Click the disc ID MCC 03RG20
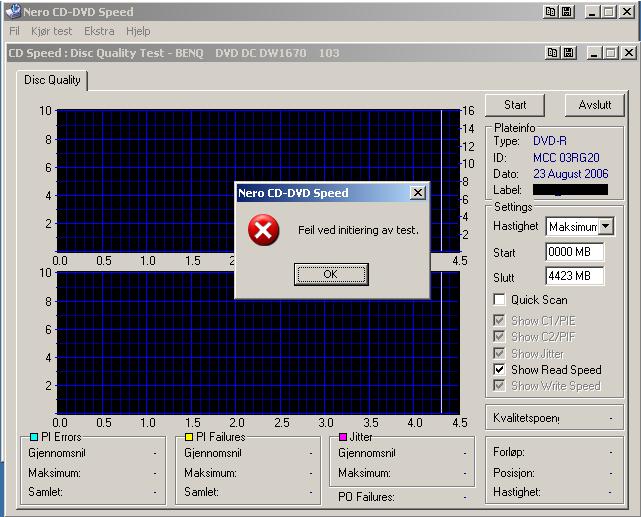This screenshot has height=517, width=641. click(x=566, y=158)
